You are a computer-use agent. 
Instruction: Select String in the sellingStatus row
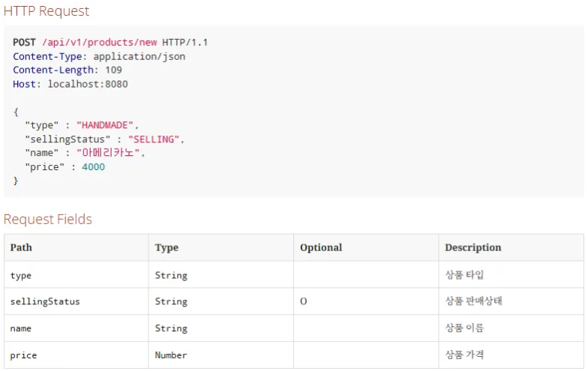tap(171, 301)
